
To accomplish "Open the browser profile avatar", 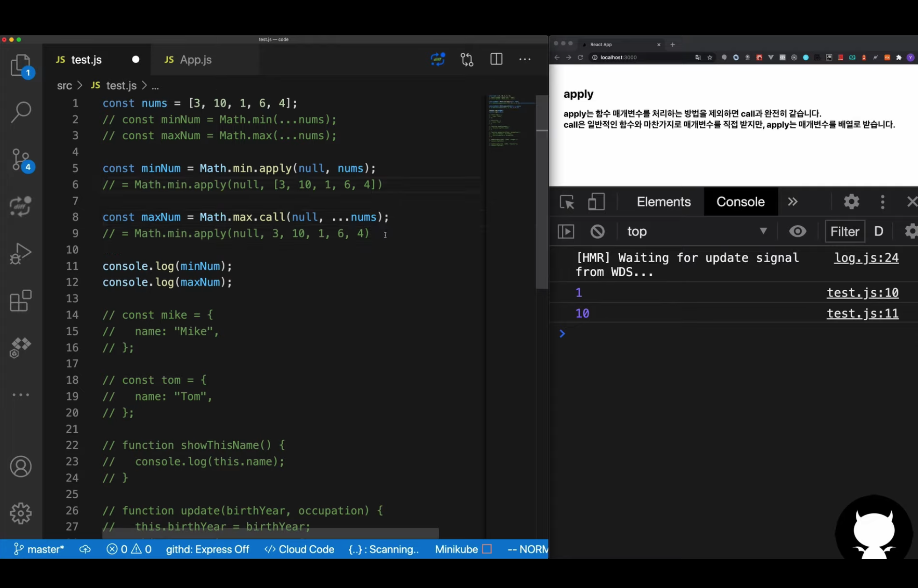I will [911, 57].
